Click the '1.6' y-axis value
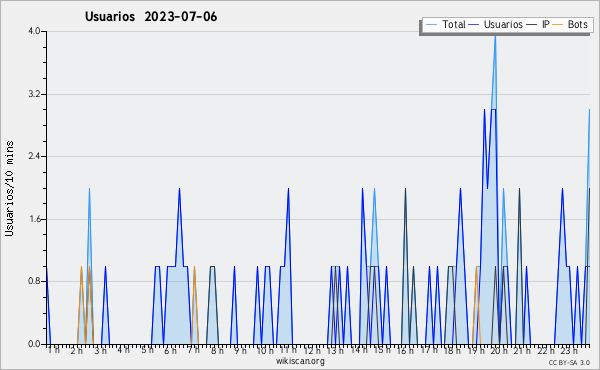 [x=34, y=219]
